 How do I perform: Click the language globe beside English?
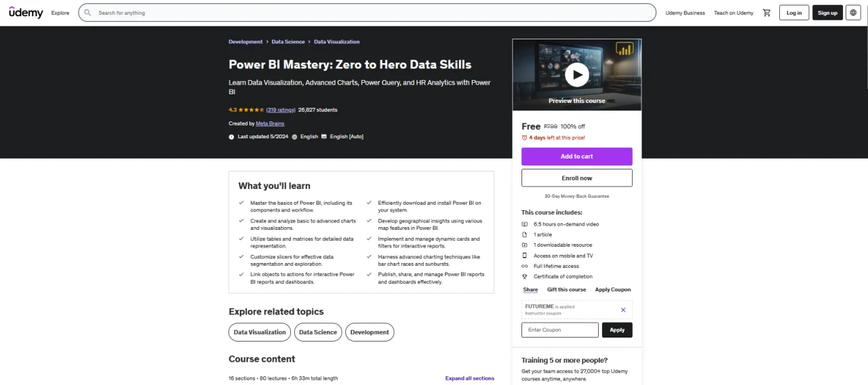294,136
